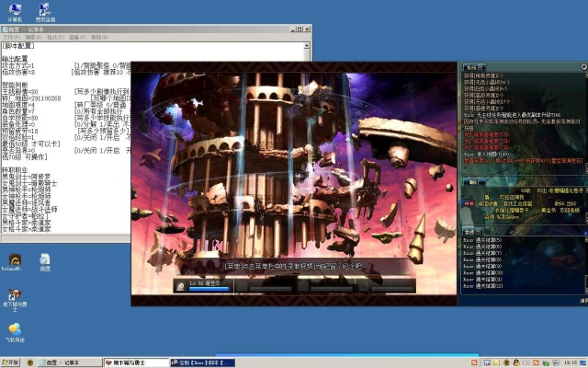Screen dimensions: 588x368
Task: Click the 输出配置 line in Notepad
Action: 15,59
